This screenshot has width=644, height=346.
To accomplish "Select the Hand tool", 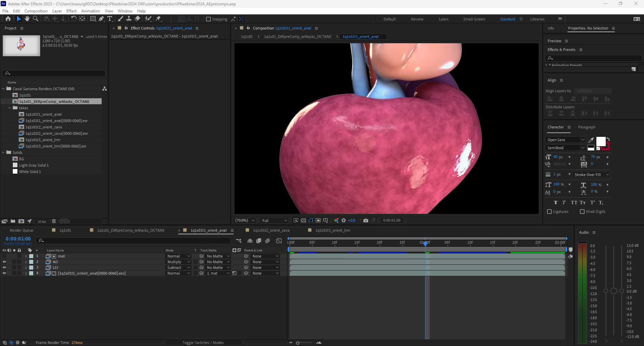I will click(27, 19).
